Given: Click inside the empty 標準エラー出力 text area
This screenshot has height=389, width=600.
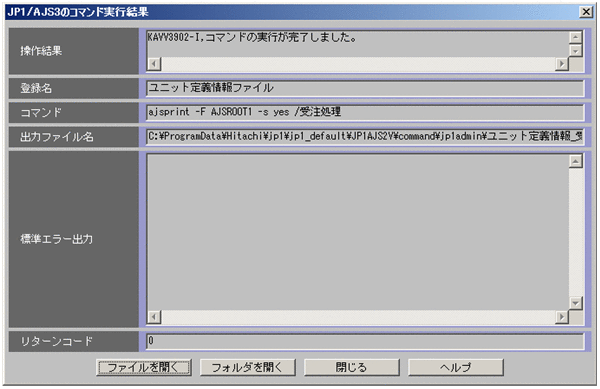Looking at the screenshot, I should pyautogui.click(x=358, y=232).
